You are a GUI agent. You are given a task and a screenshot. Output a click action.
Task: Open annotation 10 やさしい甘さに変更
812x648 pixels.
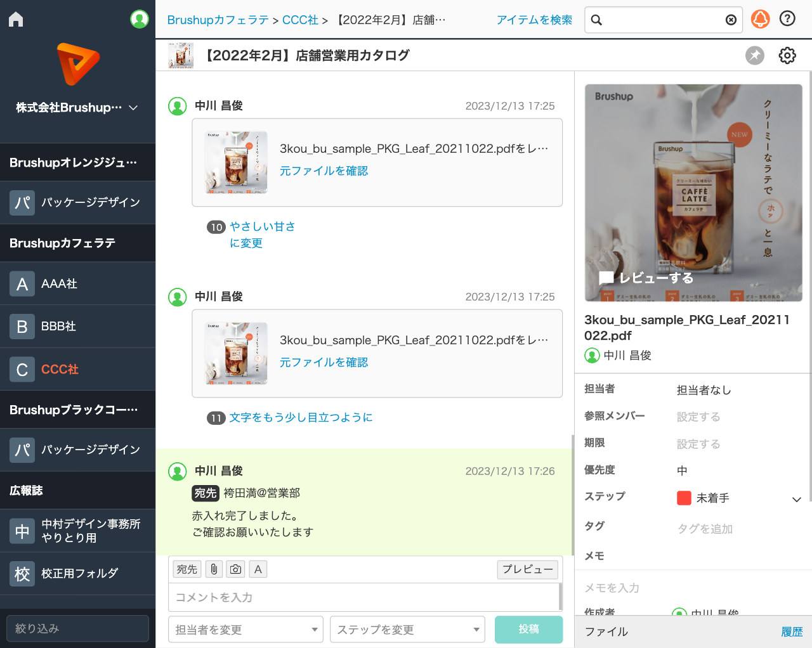[x=263, y=235]
